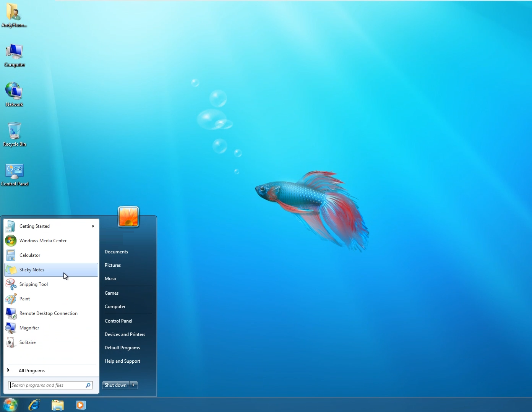The image size is (532, 412).
Task: Click the user account flower picture
Action: (x=128, y=217)
